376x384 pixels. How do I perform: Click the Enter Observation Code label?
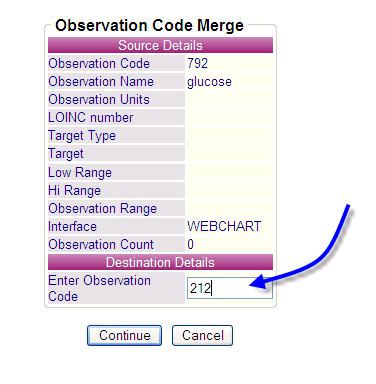click(99, 288)
